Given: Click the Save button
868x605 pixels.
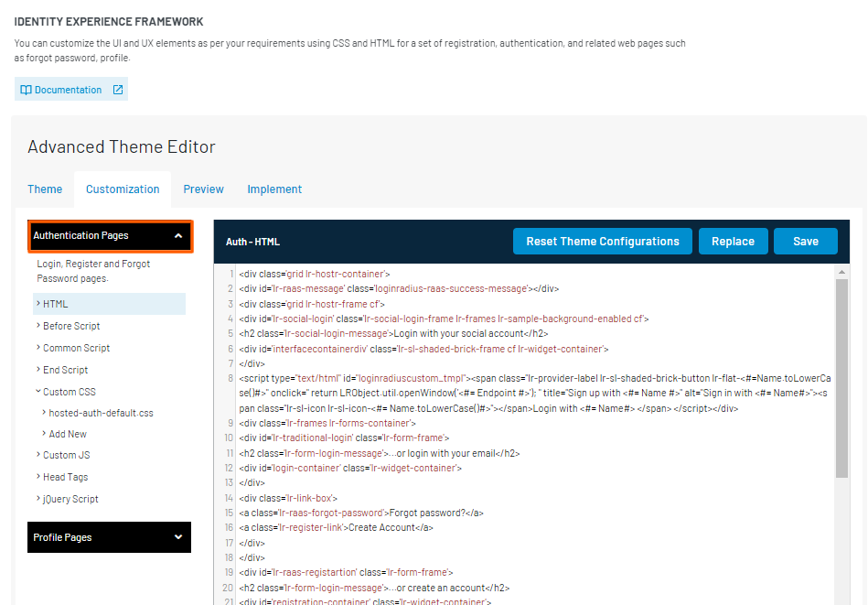Looking at the screenshot, I should (x=806, y=242).
